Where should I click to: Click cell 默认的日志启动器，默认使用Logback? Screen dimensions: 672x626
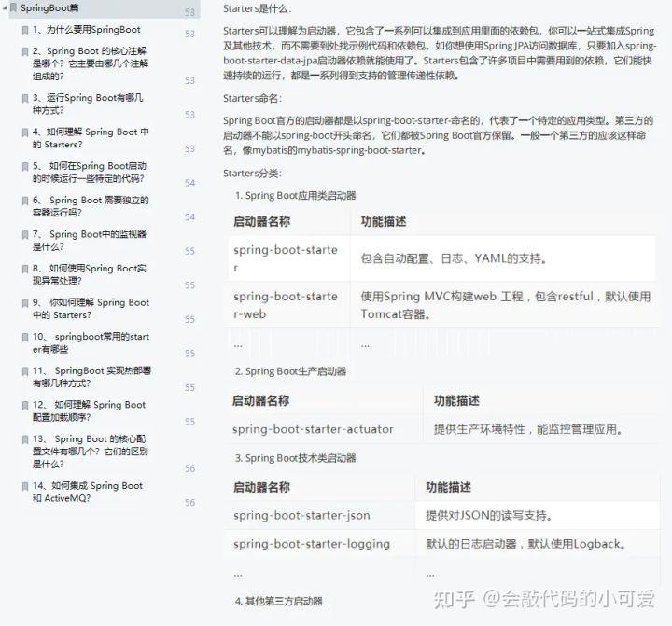click(525, 544)
